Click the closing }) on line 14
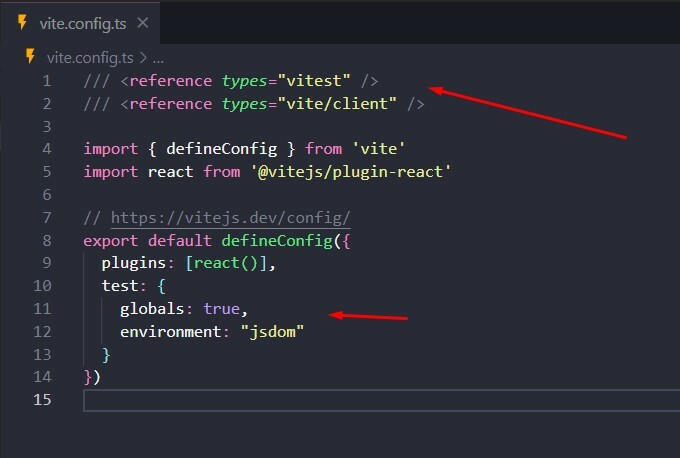Image resolution: width=680 pixels, height=458 pixels. pos(92,377)
